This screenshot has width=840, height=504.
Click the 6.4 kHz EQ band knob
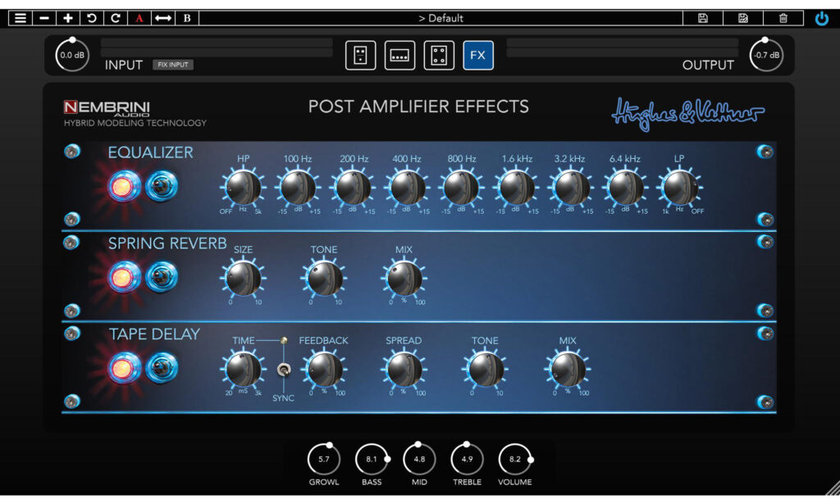point(625,188)
